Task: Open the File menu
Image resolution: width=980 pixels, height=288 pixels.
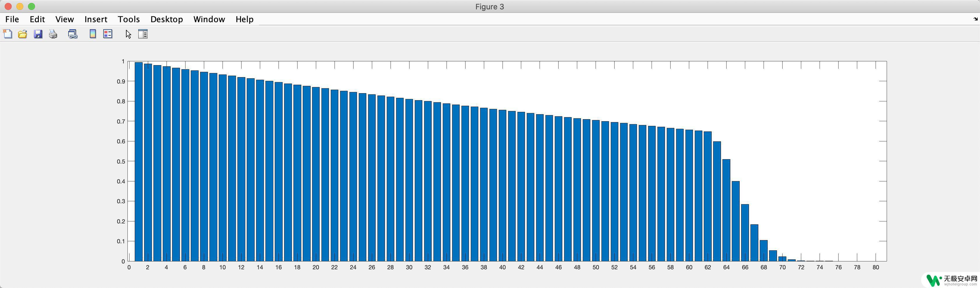Action: (12, 19)
